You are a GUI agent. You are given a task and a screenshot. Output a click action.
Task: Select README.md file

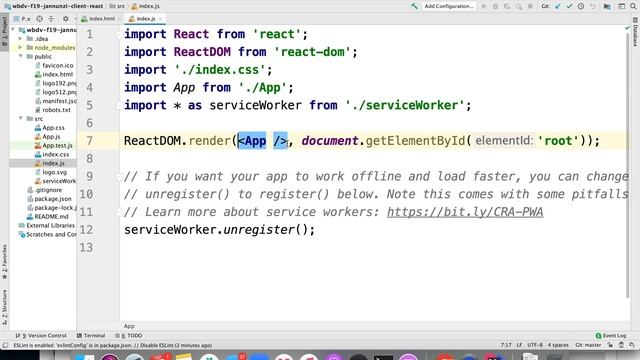pos(48,217)
